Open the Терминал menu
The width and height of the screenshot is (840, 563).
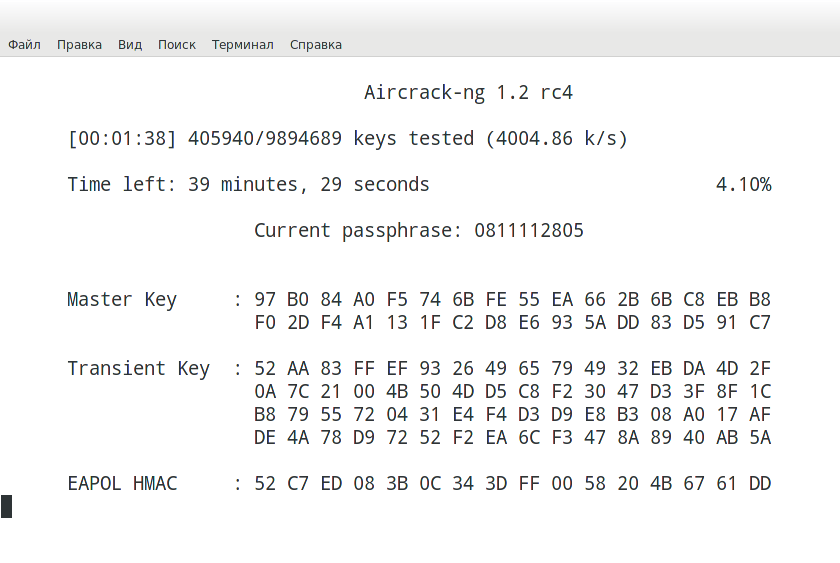click(x=242, y=45)
